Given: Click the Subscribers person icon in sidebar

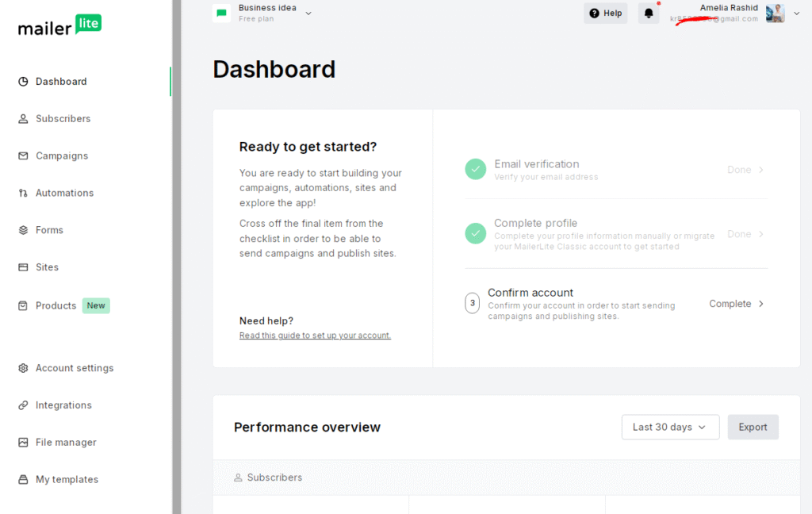Looking at the screenshot, I should (x=23, y=119).
